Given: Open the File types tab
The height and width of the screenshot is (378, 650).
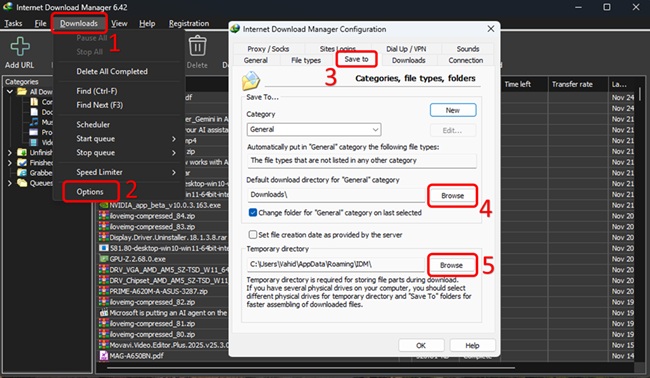Looking at the screenshot, I should pos(306,60).
